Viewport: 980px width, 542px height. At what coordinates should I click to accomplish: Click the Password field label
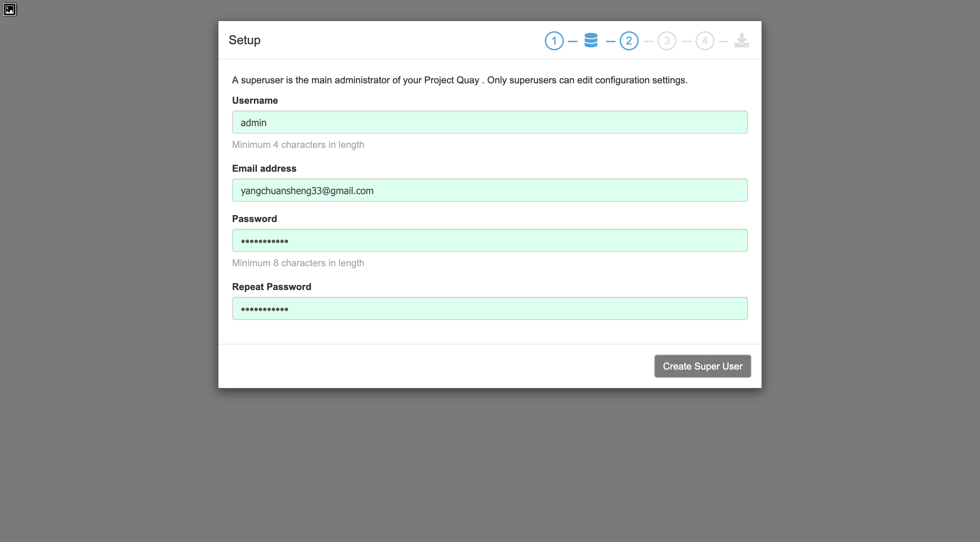(255, 219)
